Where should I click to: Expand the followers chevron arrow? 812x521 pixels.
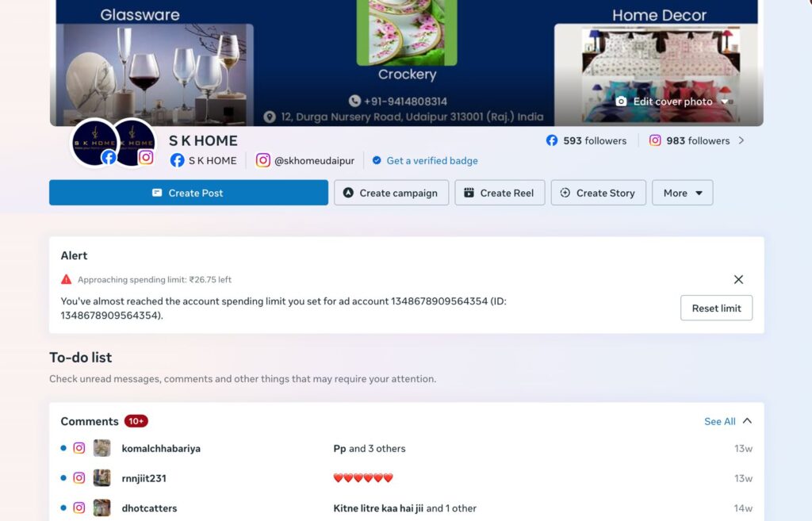pos(741,140)
